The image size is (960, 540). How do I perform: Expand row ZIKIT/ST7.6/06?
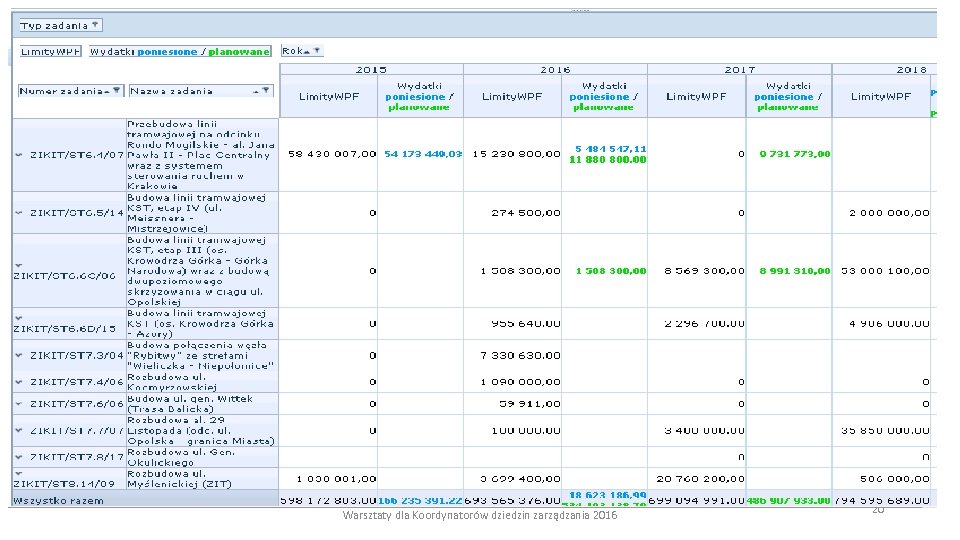[19, 403]
